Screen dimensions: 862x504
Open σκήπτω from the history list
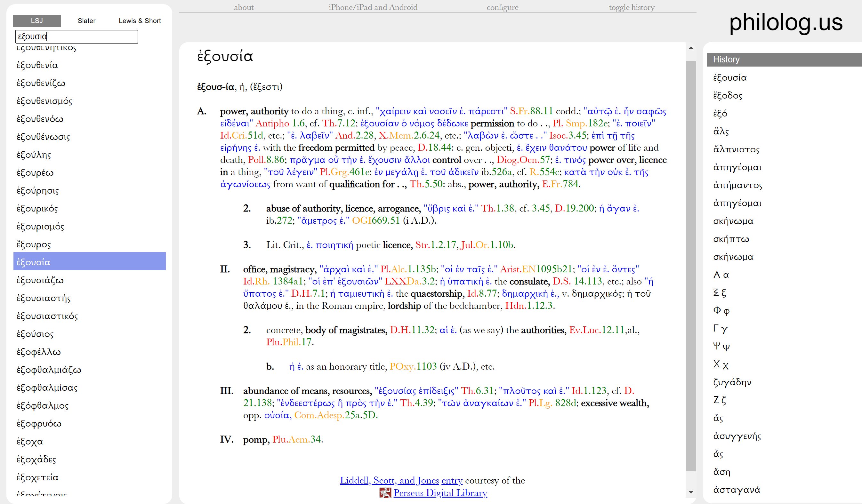[731, 239]
